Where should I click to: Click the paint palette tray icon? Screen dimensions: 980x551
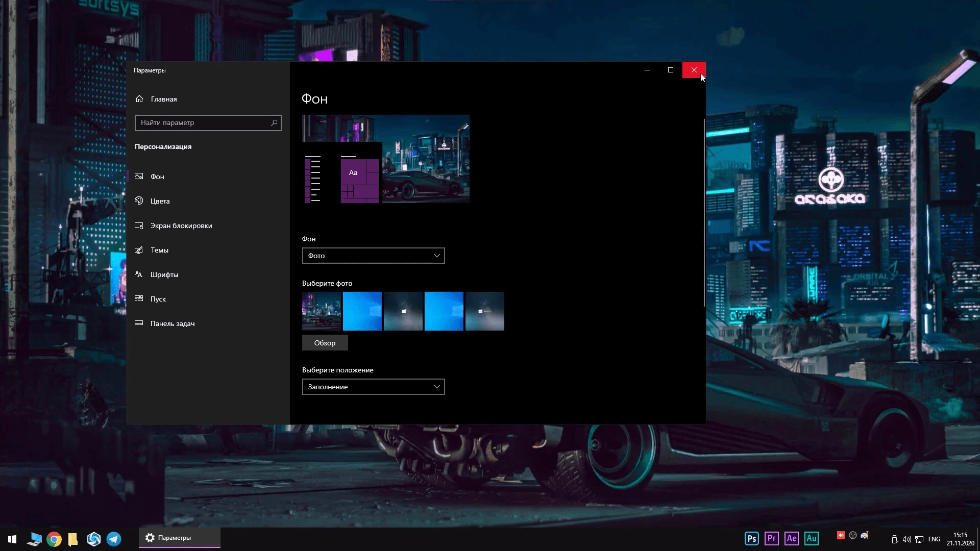point(865,535)
